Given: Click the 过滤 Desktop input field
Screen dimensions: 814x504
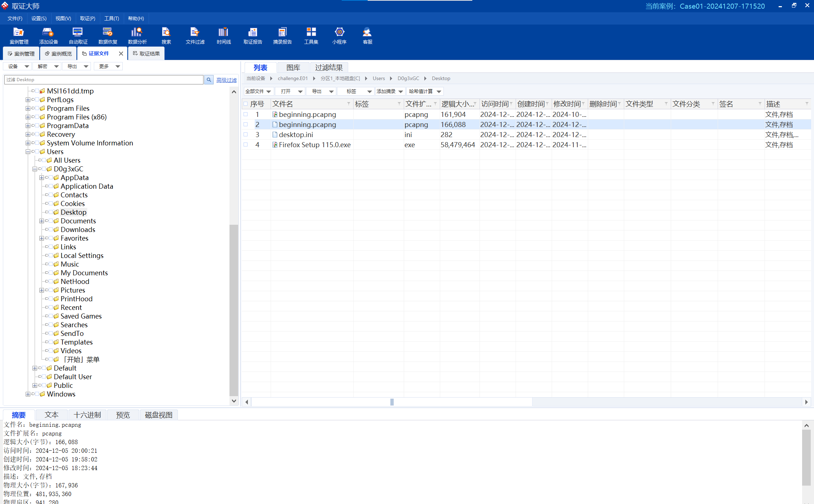Looking at the screenshot, I should (104, 80).
